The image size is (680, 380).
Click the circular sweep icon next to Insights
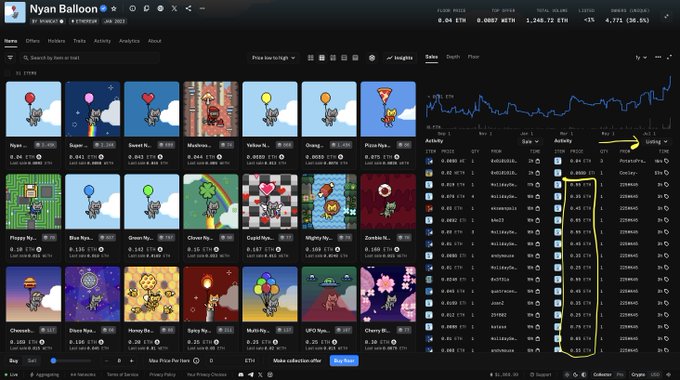click(x=372, y=58)
